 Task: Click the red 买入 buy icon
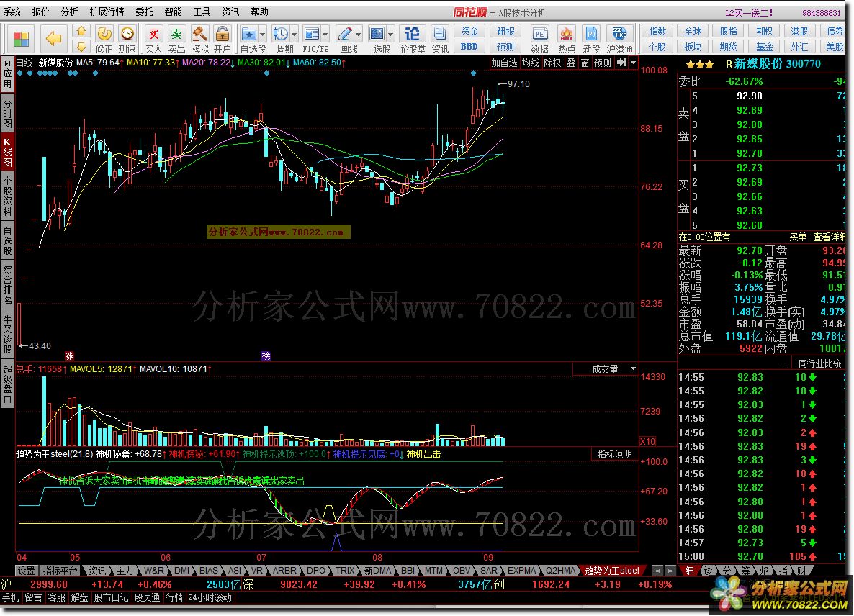pos(154,34)
